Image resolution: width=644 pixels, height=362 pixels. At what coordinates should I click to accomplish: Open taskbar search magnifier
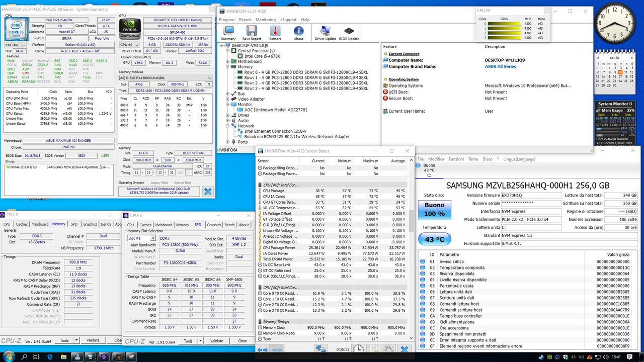tap(24, 356)
